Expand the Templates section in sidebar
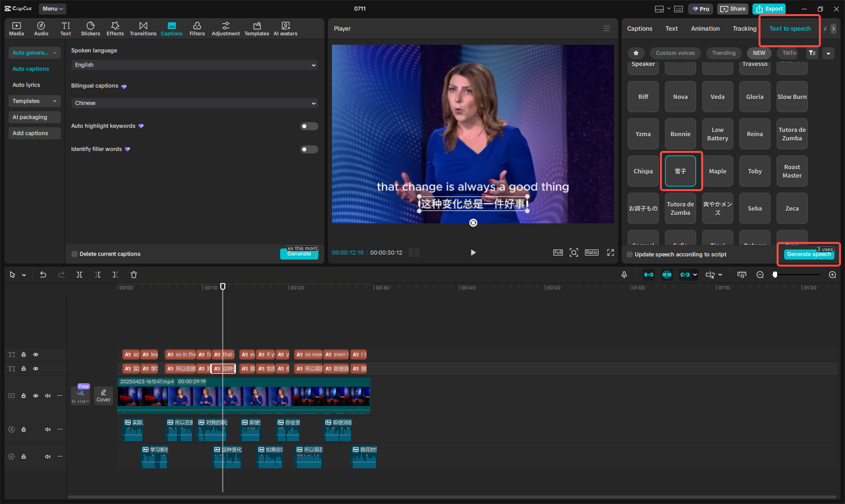 click(x=34, y=101)
